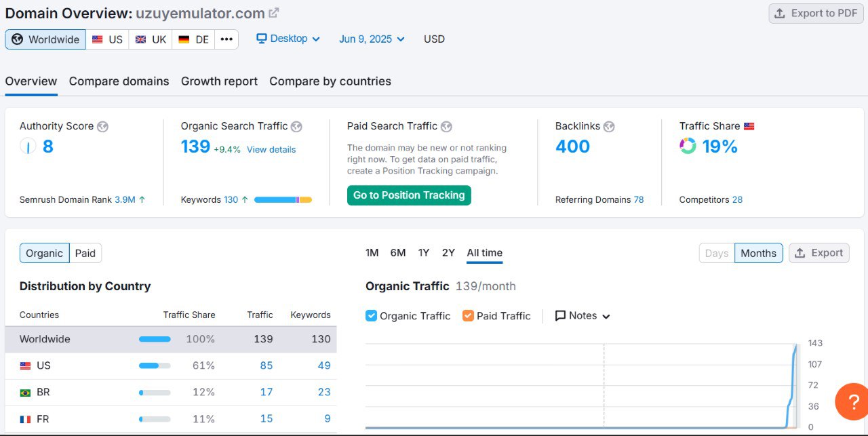Click the Authority Score gauge icon
The height and width of the screenshot is (436, 868).
(x=28, y=146)
